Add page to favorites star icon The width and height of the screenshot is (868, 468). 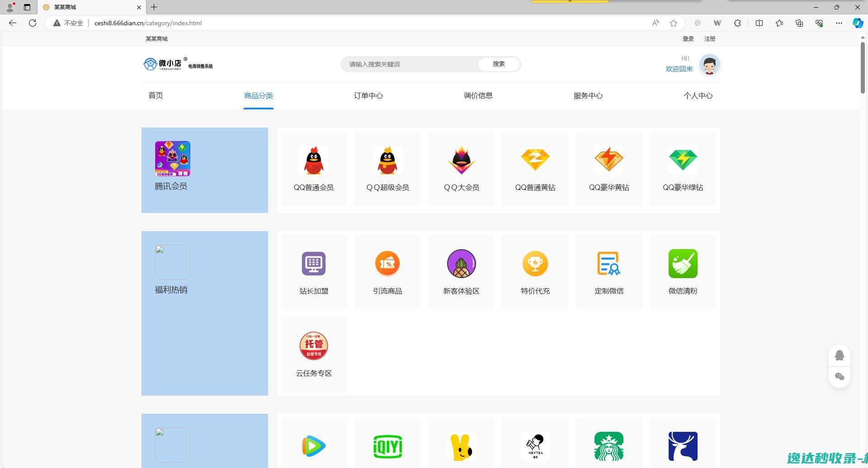coord(674,23)
